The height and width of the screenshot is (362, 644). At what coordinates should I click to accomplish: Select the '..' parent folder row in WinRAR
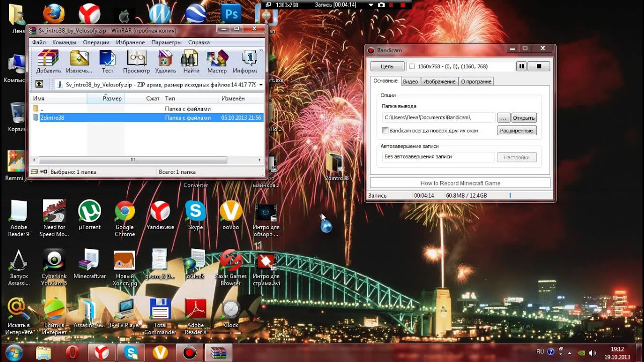pyautogui.click(x=147, y=109)
